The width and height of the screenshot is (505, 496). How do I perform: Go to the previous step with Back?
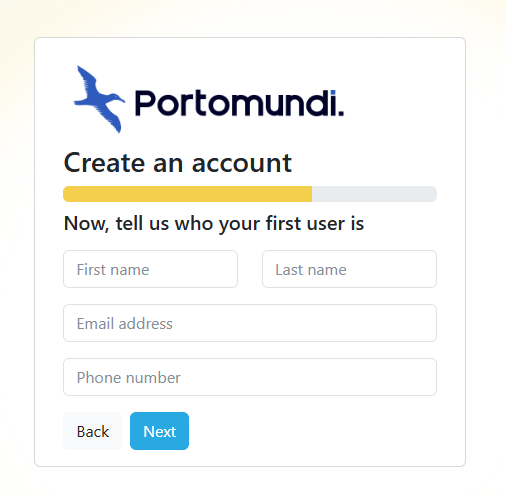pyautogui.click(x=93, y=431)
